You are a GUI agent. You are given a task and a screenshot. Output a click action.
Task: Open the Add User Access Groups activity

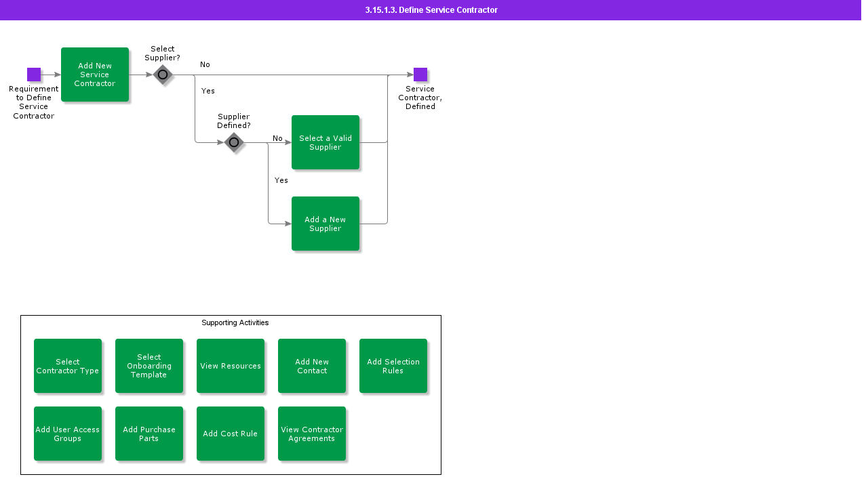(68, 434)
